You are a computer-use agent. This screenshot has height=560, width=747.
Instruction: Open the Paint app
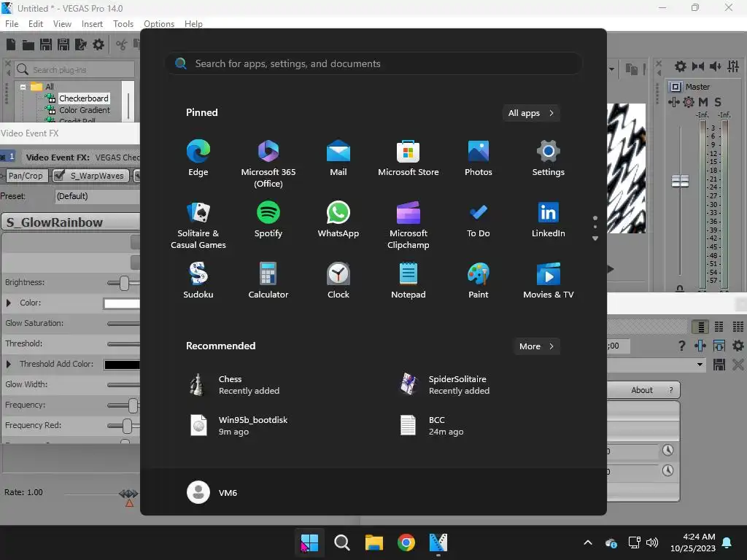point(479,281)
